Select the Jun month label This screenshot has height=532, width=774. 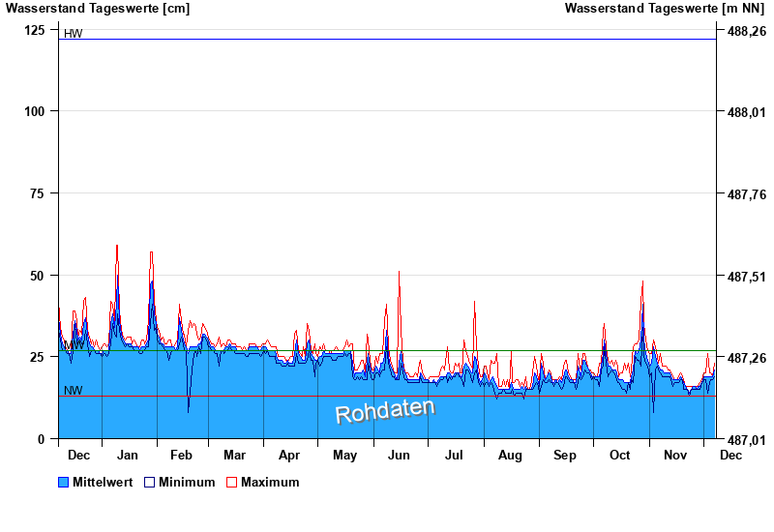tap(398, 455)
